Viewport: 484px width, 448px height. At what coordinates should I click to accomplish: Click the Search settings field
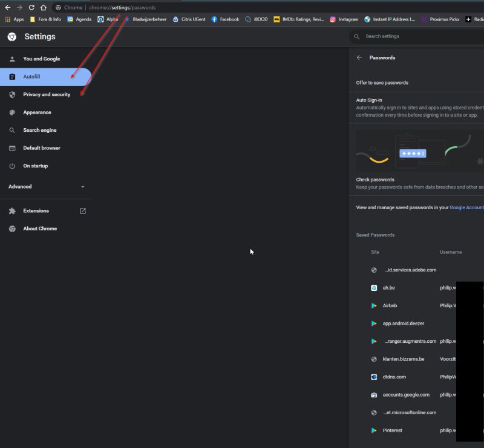pos(417,36)
